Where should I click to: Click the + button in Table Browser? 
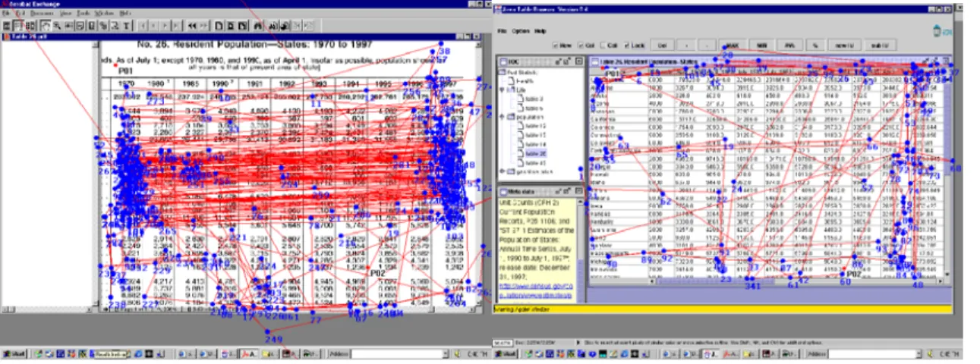(x=687, y=45)
